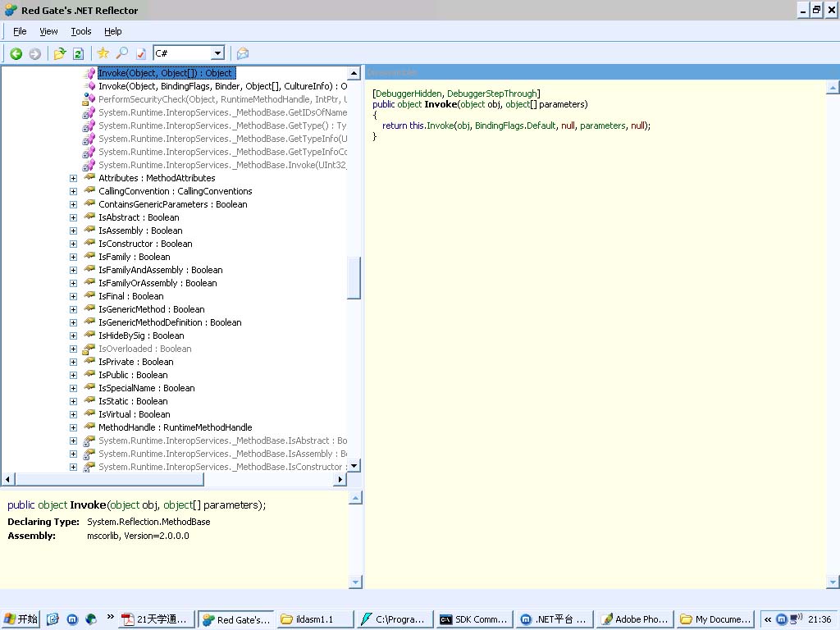Open the View menu

(48, 31)
